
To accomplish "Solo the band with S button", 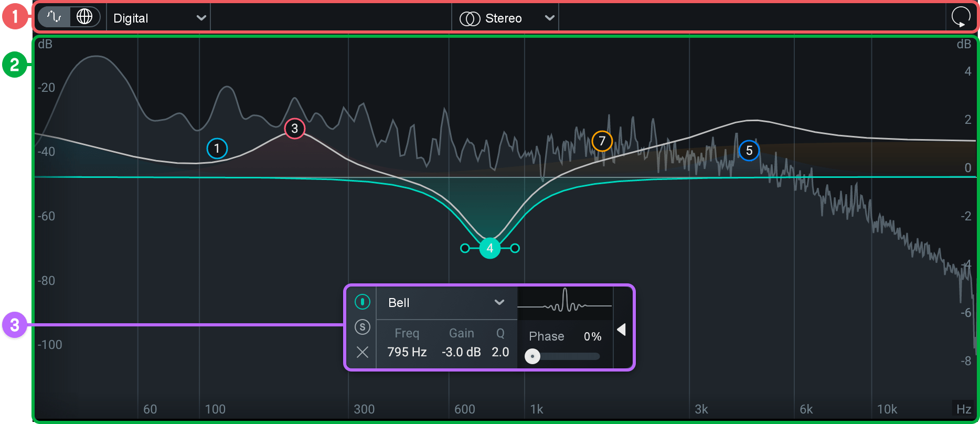I will pos(363,327).
